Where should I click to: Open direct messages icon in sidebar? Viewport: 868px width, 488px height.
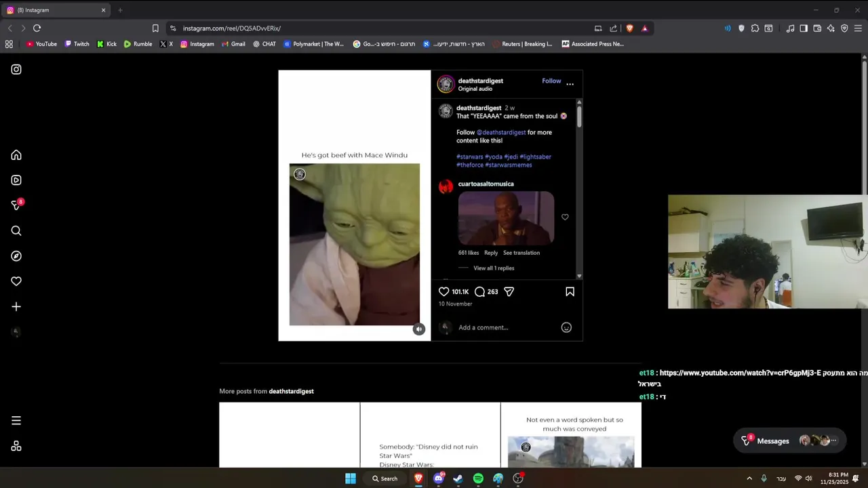point(16,205)
